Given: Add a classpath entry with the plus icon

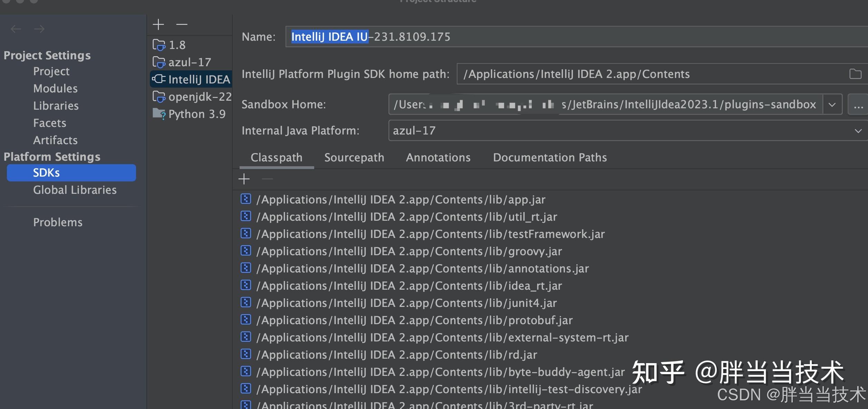Looking at the screenshot, I should [x=244, y=179].
